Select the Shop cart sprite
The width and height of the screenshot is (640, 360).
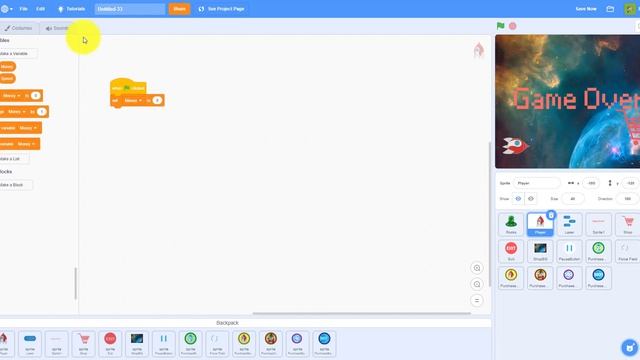(628, 224)
